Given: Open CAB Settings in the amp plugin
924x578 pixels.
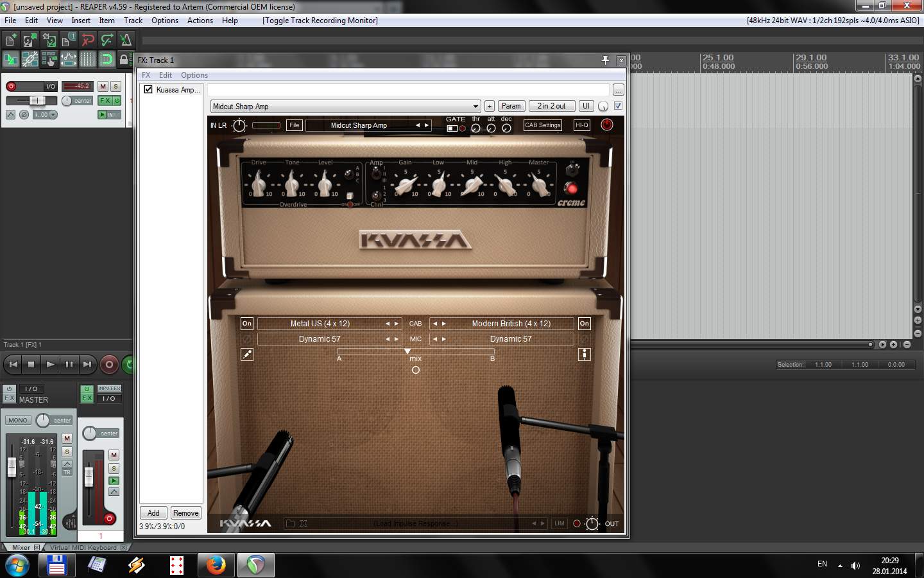Looking at the screenshot, I should (542, 125).
